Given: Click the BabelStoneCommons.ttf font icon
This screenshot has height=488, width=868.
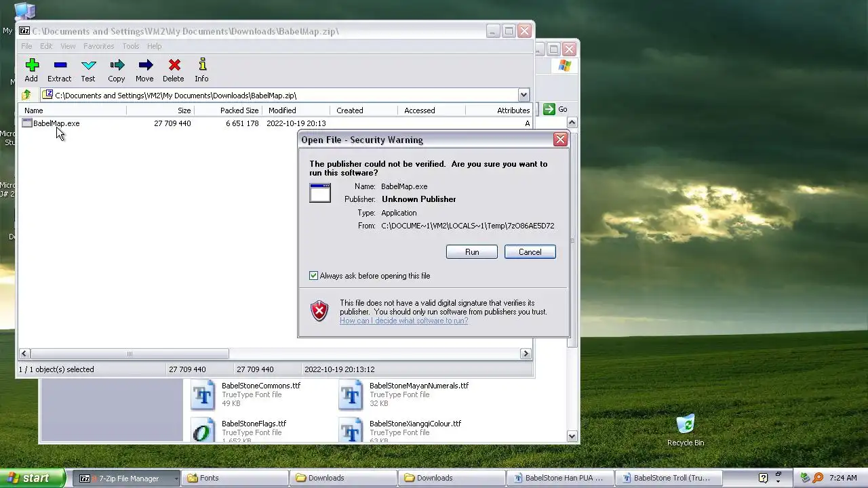Looking at the screenshot, I should coord(202,395).
